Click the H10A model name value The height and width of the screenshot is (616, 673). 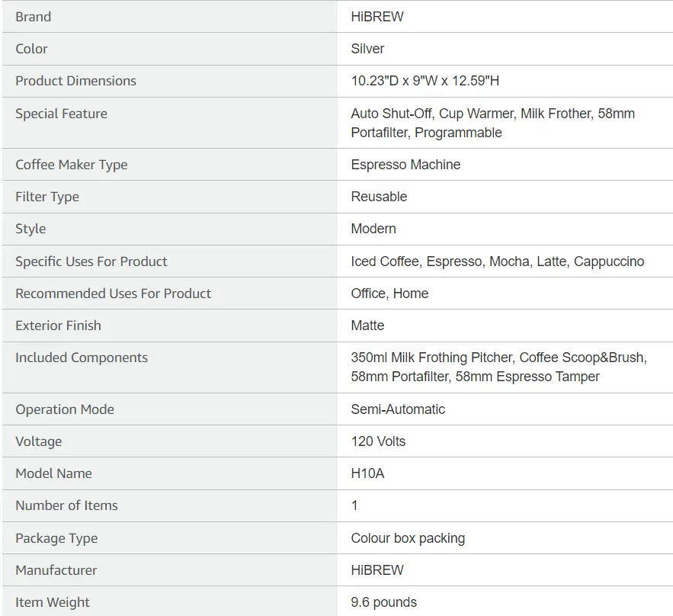tap(367, 473)
